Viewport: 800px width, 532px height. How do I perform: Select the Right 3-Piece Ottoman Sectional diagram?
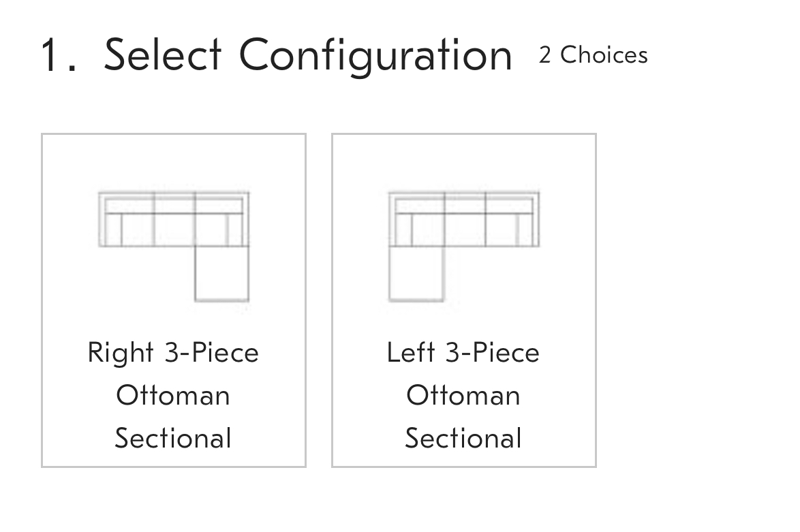pos(174,247)
